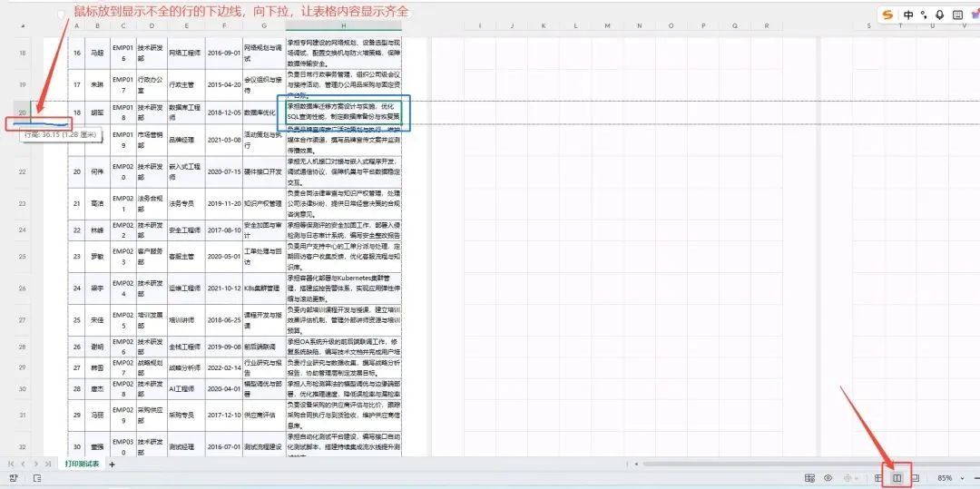Click cell containing 培训讲师
The image size is (980, 489).
pos(186,320)
